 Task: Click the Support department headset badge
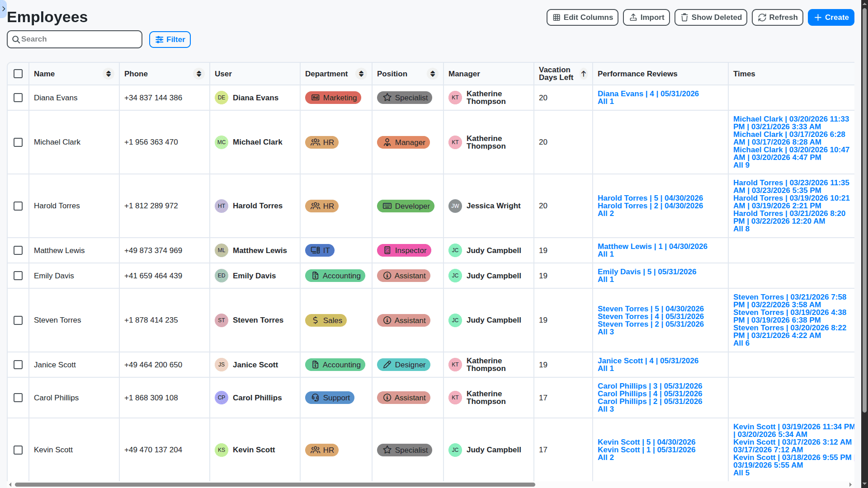(330, 398)
